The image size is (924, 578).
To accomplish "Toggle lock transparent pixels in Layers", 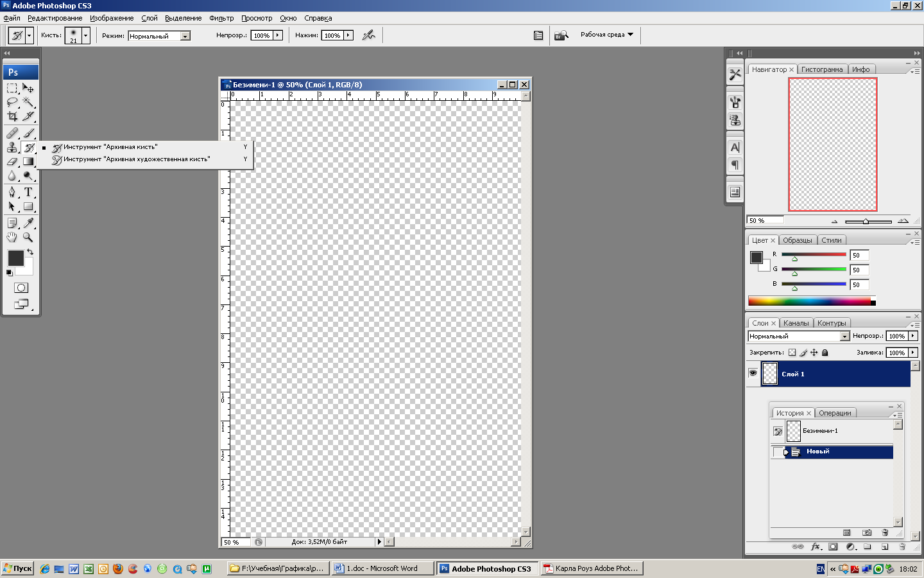I will [792, 353].
